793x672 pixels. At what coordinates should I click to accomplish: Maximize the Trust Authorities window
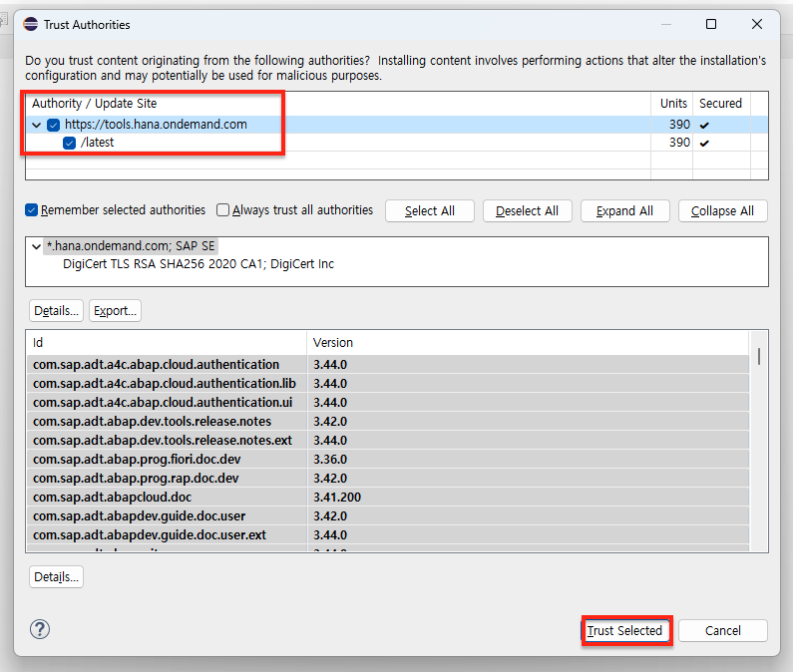[x=711, y=24]
